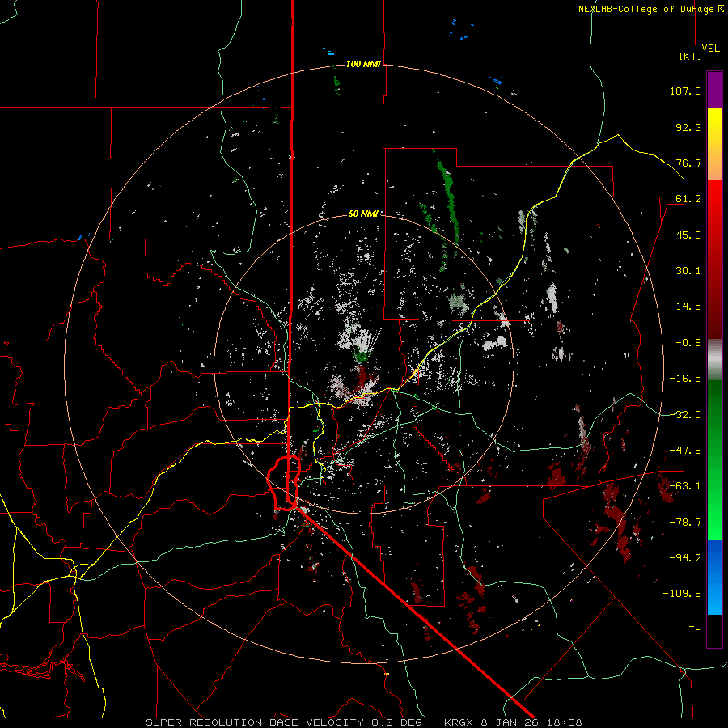Click the 30.1 velocity scale value
The image size is (728, 728).
[x=688, y=271]
